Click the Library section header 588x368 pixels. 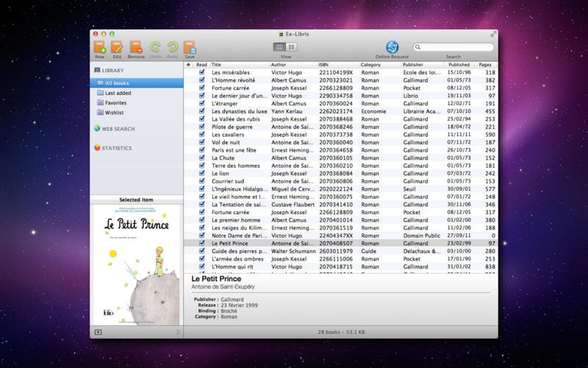112,70
